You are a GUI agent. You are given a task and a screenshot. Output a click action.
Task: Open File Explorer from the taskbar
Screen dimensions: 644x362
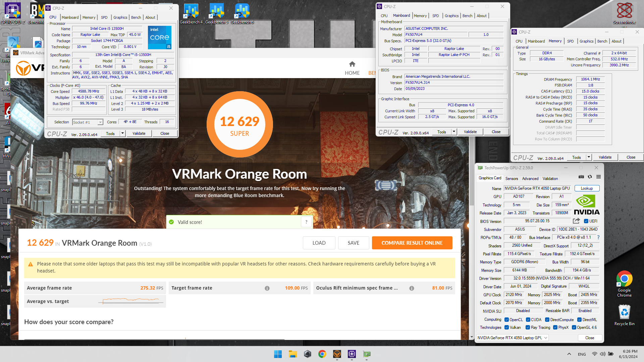tap(293, 354)
